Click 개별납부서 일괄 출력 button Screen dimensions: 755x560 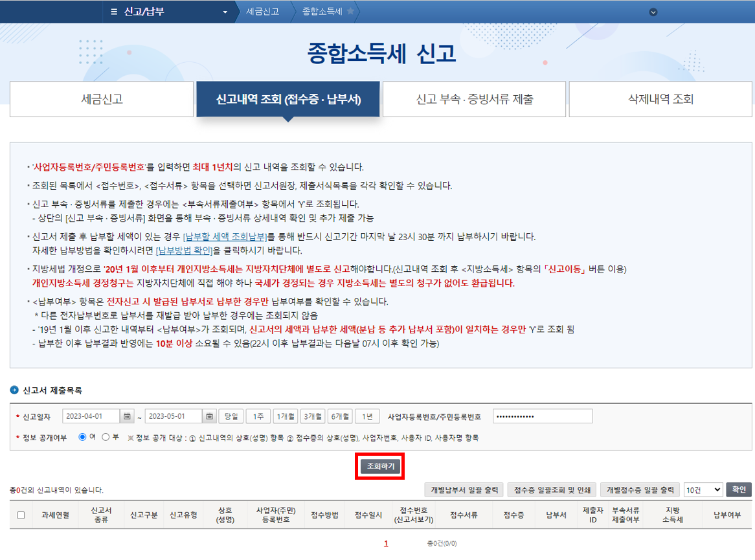[464, 489]
